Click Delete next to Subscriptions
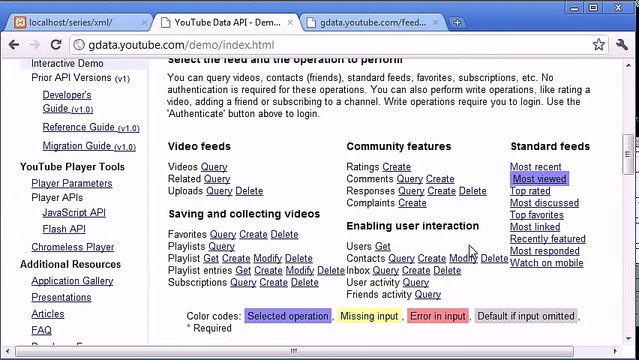639x360 pixels. (x=304, y=283)
